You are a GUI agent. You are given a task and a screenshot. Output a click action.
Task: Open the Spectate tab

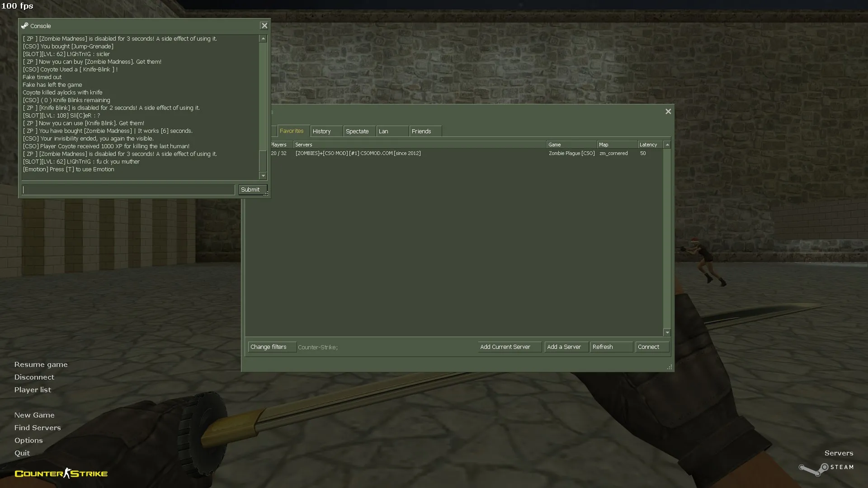359,131
